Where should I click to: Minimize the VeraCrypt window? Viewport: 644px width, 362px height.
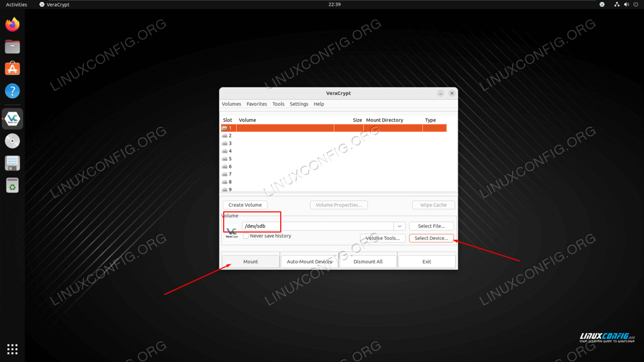click(x=441, y=93)
